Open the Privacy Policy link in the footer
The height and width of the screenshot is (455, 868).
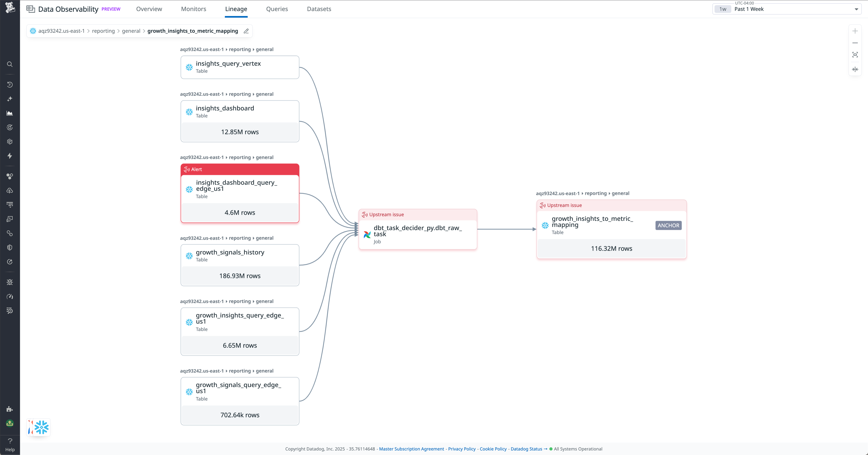click(462, 449)
